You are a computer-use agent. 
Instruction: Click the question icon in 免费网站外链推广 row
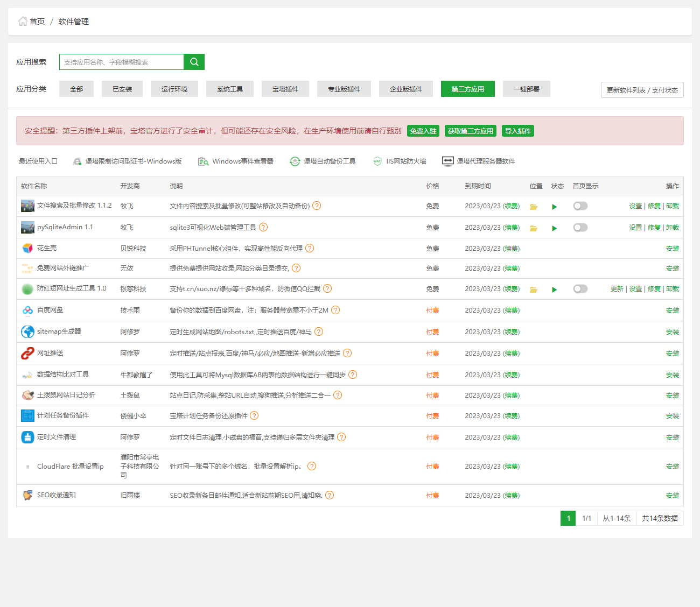point(296,268)
